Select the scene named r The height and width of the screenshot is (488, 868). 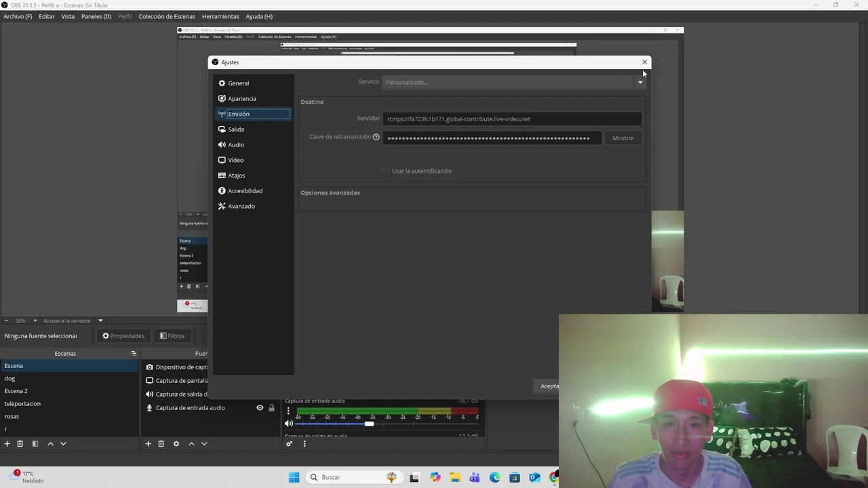pos(69,429)
